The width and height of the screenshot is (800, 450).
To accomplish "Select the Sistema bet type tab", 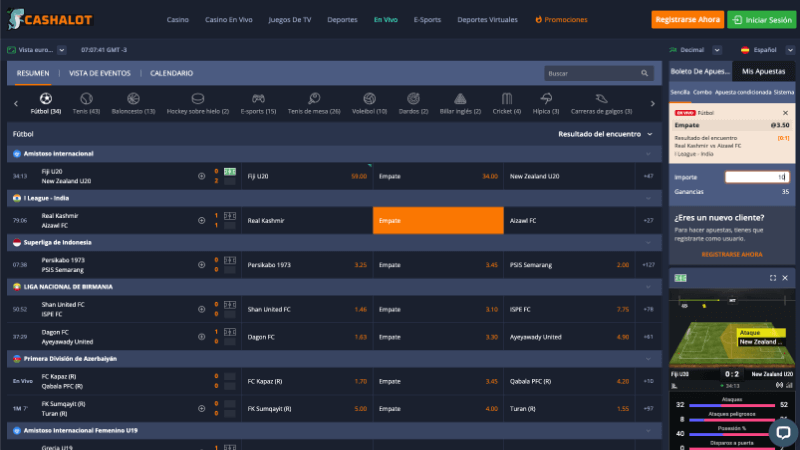I will pos(784,92).
